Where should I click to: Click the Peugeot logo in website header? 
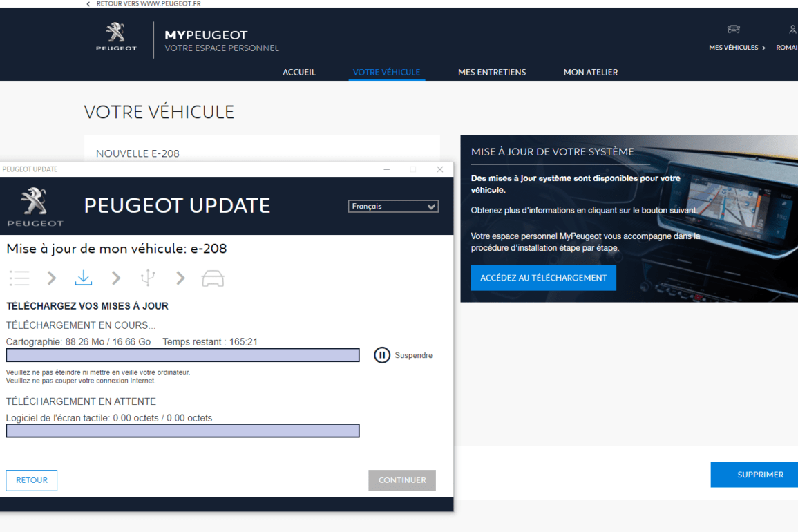116,37
